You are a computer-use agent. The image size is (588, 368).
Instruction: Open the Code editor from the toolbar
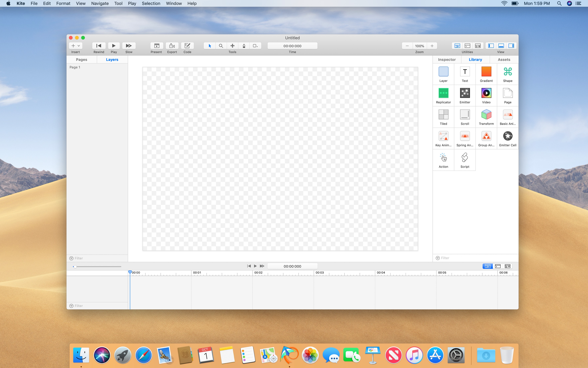coord(187,46)
